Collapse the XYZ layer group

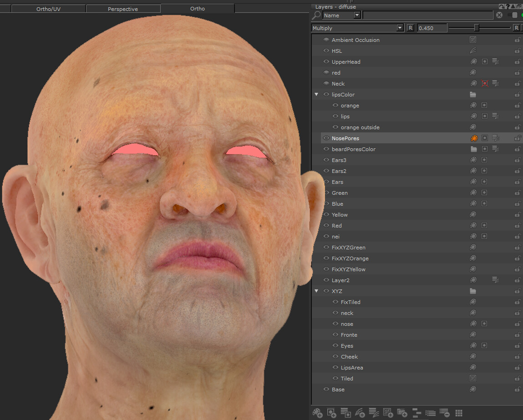coord(316,291)
